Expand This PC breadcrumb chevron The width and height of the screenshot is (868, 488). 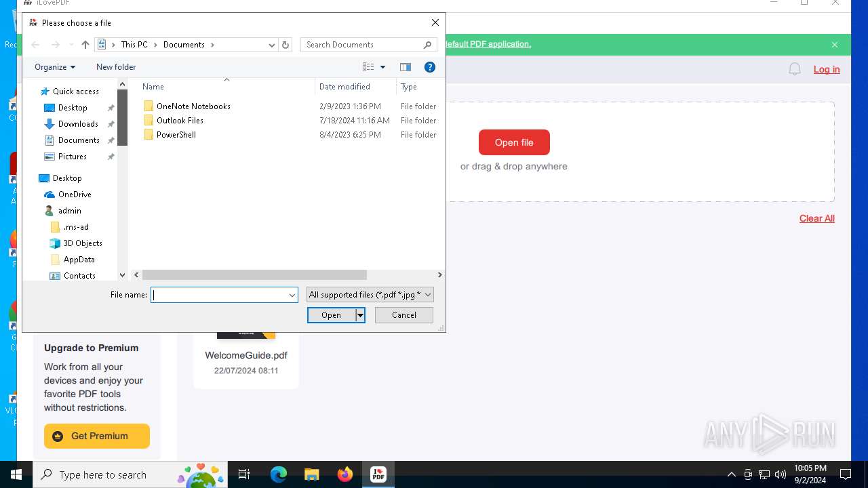click(x=155, y=45)
